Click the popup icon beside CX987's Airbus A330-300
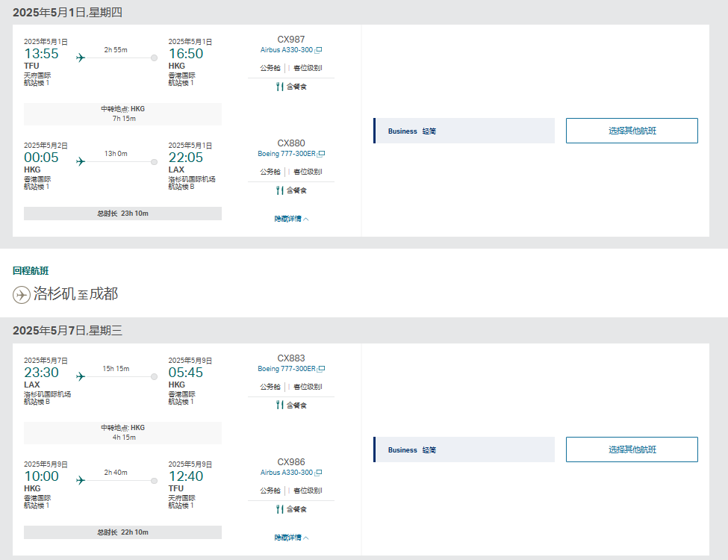The width and height of the screenshot is (728, 560). tap(318, 50)
